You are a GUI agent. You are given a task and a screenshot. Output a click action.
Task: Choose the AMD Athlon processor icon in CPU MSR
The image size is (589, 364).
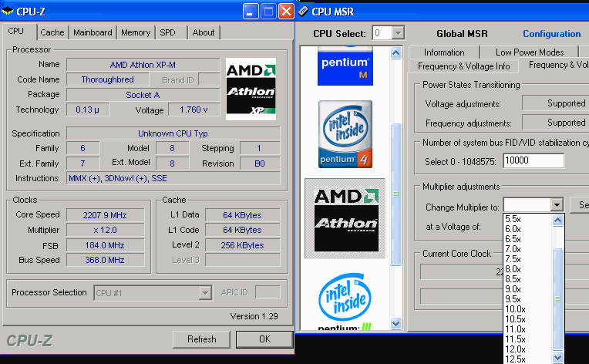[x=345, y=218]
